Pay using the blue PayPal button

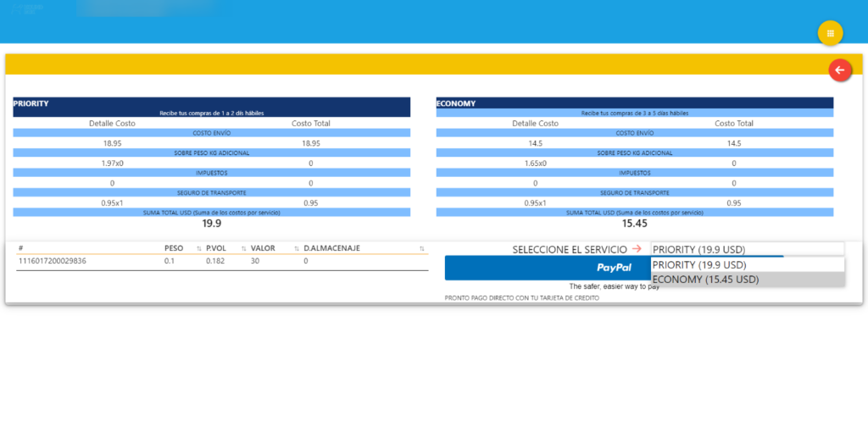point(614,268)
